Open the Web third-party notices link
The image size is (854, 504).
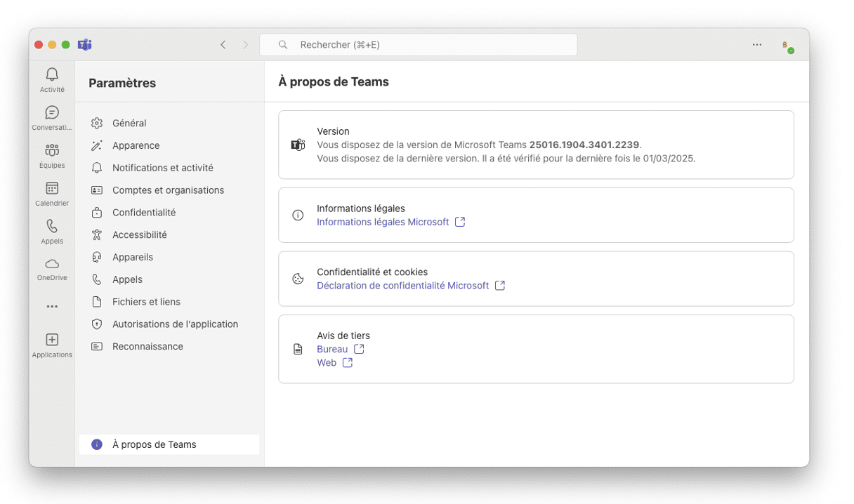327,363
